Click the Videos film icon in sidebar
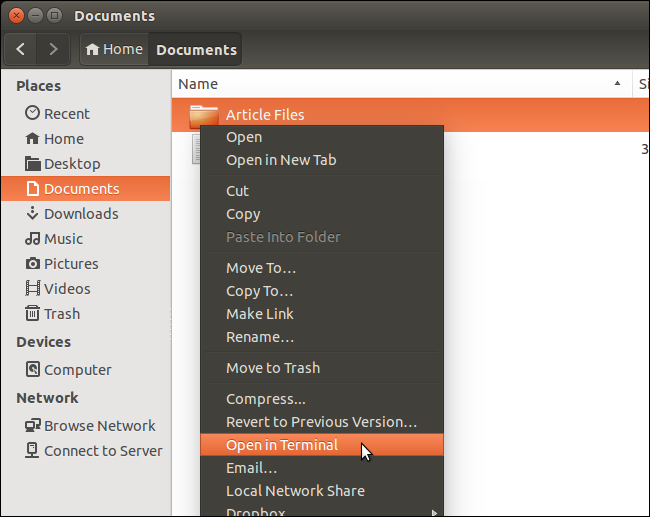 33,289
